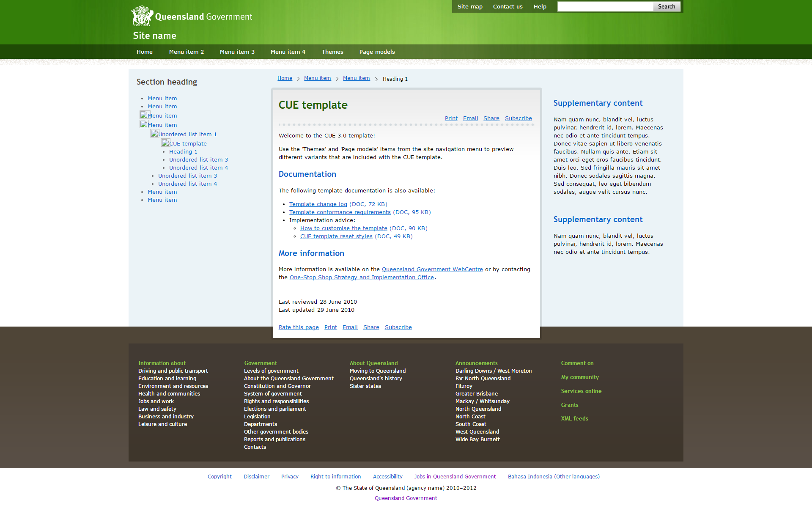812x511 pixels.
Task: Click XML feeds in footer
Action: click(x=574, y=418)
